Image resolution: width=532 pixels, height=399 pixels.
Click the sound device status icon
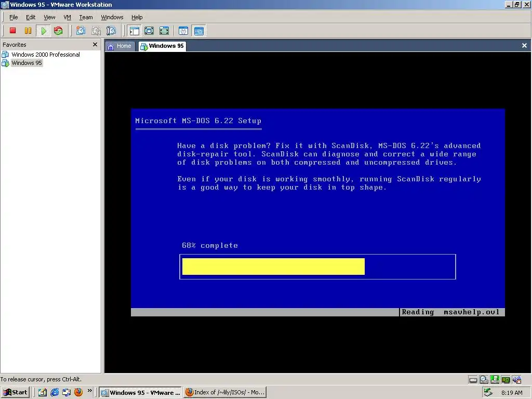516,380
